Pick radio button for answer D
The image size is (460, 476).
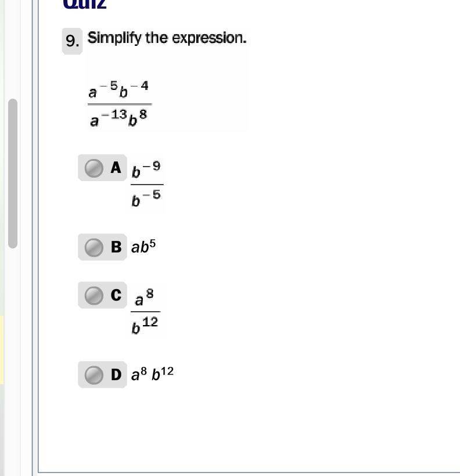pos(94,375)
